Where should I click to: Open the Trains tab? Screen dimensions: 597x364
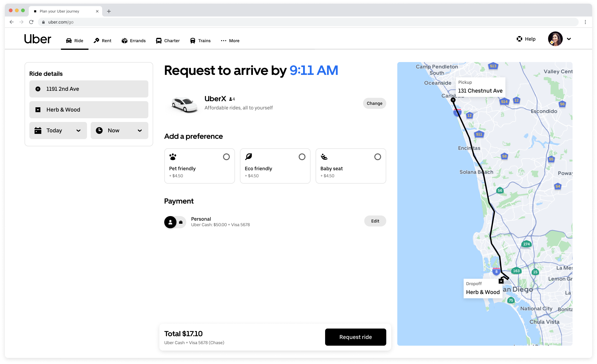[x=200, y=41]
